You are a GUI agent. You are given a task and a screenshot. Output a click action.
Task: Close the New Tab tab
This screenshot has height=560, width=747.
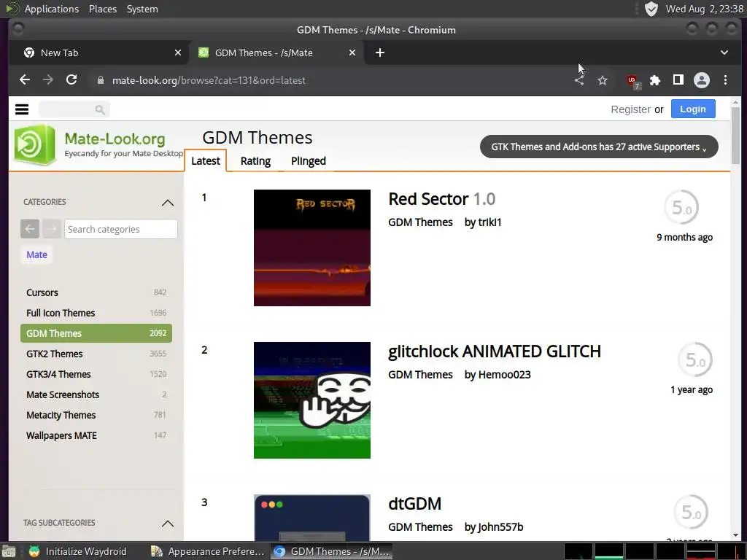tap(178, 52)
